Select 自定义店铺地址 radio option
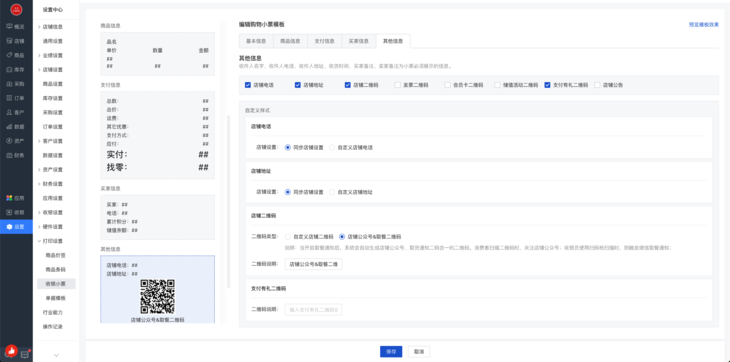This screenshot has height=362, width=730. point(332,192)
